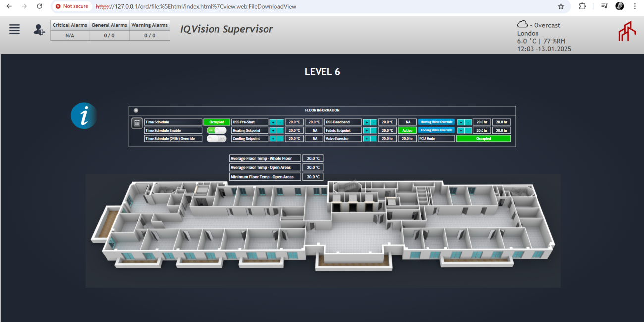Click the red building logo

point(627,31)
